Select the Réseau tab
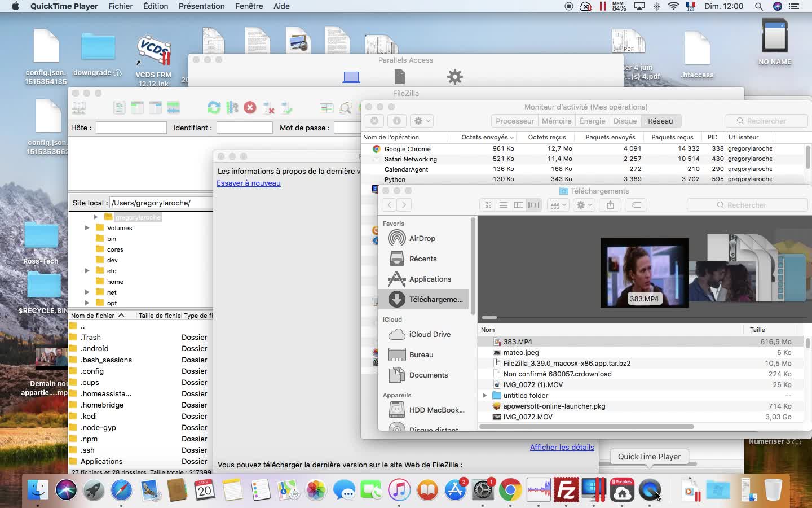This screenshot has height=508, width=812. (660, 121)
